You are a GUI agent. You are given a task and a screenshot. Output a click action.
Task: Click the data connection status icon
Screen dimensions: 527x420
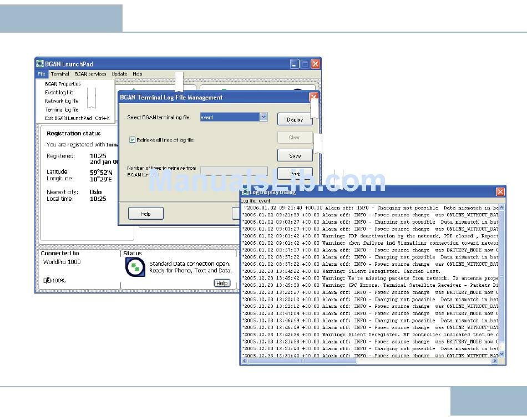[135, 267]
